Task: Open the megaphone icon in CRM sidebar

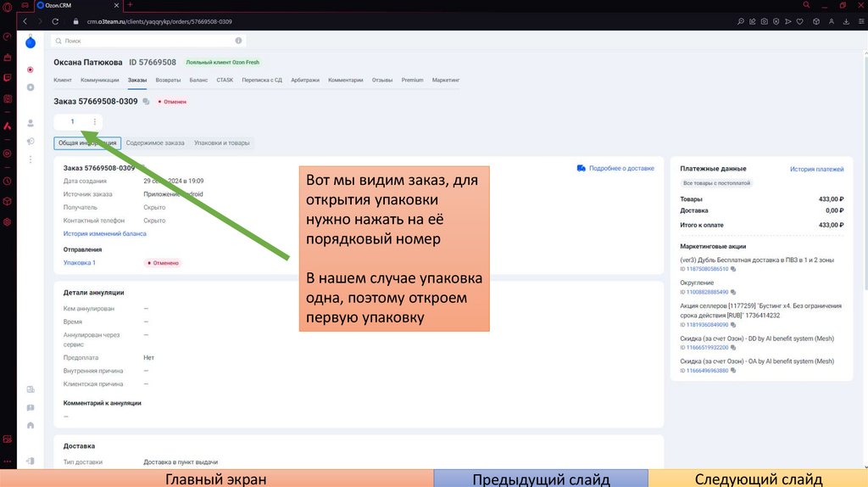Action: coord(31,142)
